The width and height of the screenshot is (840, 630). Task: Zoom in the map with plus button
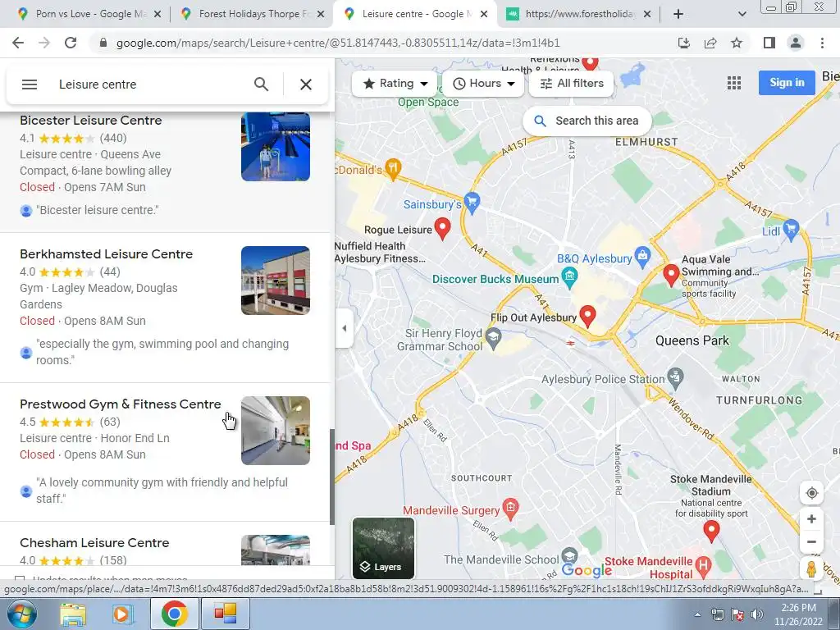811,519
